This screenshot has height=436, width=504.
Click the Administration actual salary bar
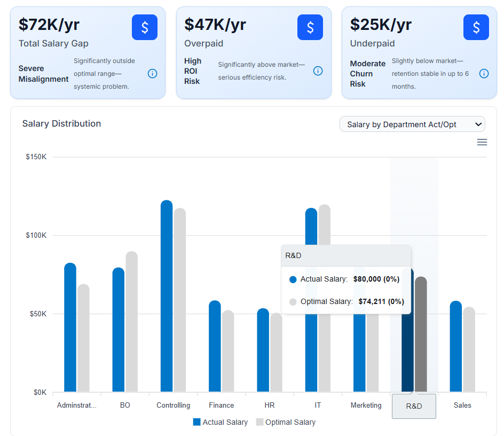pyautogui.click(x=70, y=327)
